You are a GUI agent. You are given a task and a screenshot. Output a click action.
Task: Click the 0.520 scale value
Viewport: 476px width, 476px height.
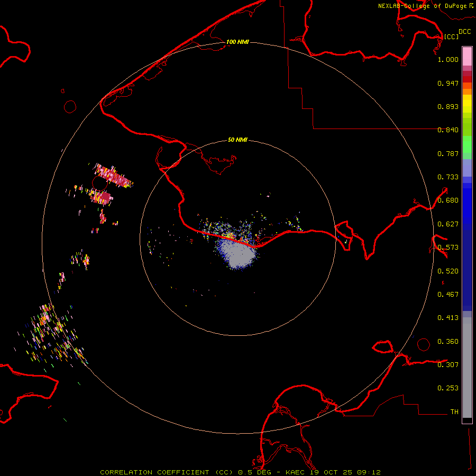448,271
